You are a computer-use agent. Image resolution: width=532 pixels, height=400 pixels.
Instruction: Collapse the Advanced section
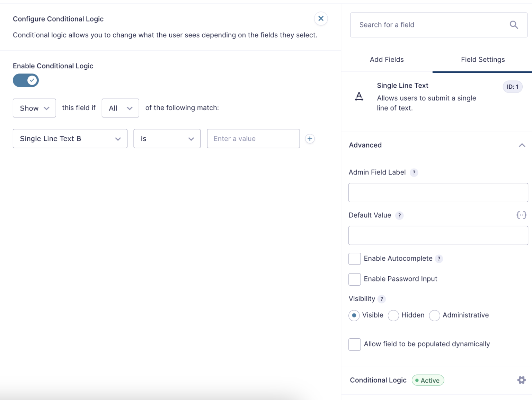pyautogui.click(x=522, y=145)
